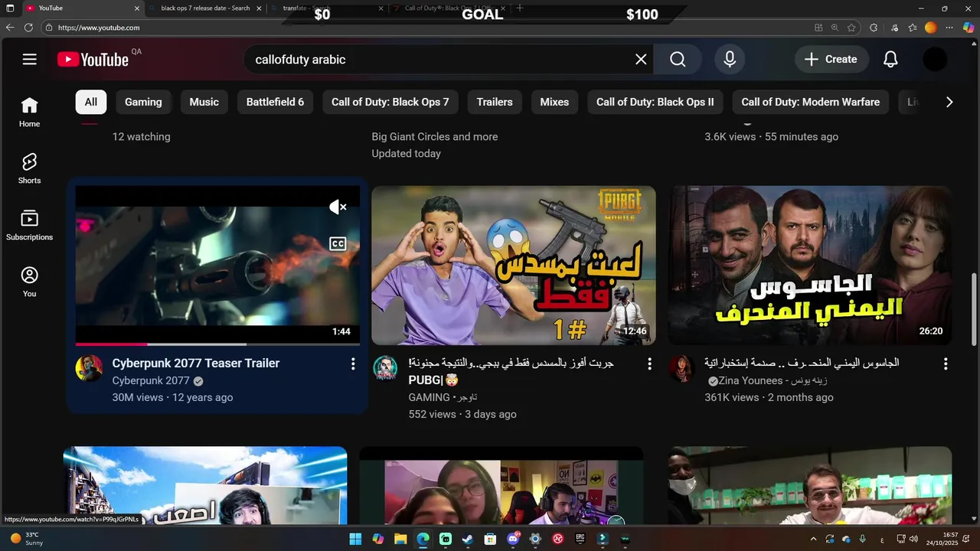Open the Windows Start menu
Image resolution: width=980 pixels, height=551 pixels.
coord(355,539)
